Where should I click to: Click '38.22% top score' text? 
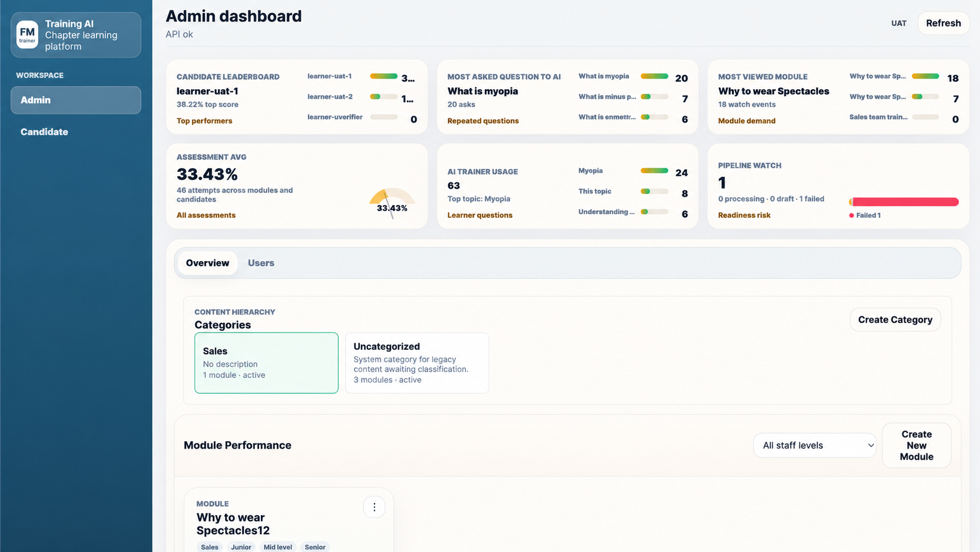(x=207, y=104)
